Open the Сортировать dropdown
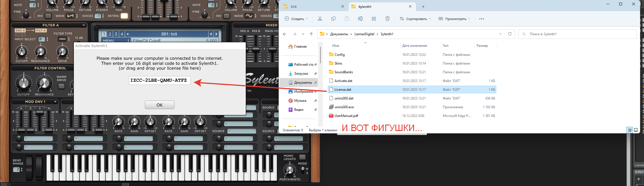The height and width of the screenshot is (186, 644). [415, 19]
